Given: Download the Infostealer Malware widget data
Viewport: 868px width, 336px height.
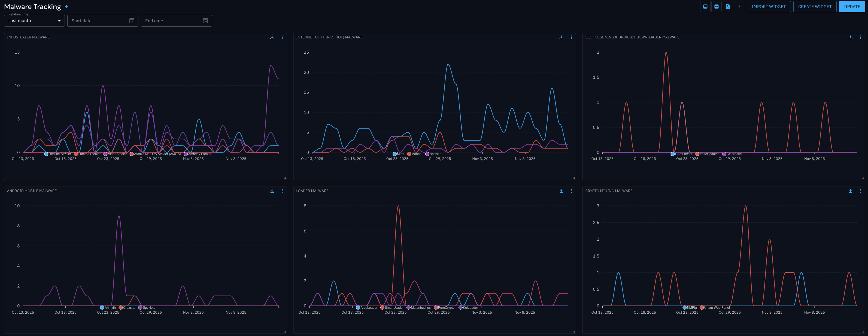Looking at the screenshot, I should click(x=272, y=37).
